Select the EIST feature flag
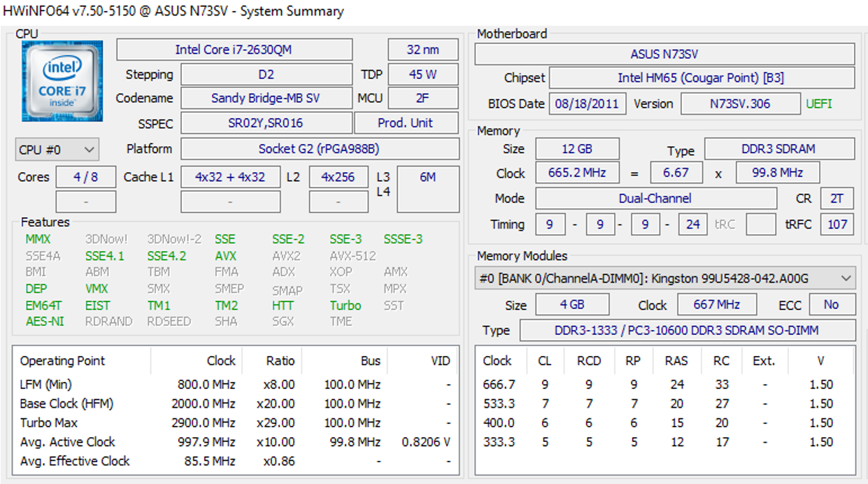The width and height of the screenshot is (868, 484). tap(97, 306)
